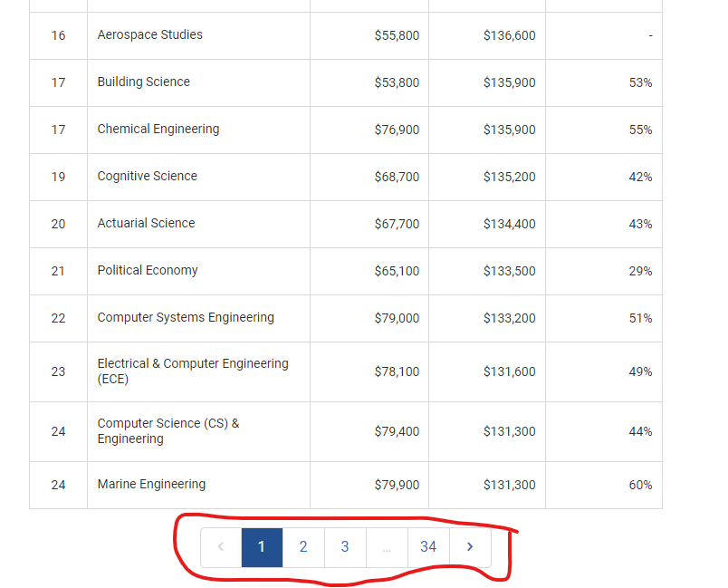
Task: Click Computer Systems Engineering
Action: coord(186,317)
